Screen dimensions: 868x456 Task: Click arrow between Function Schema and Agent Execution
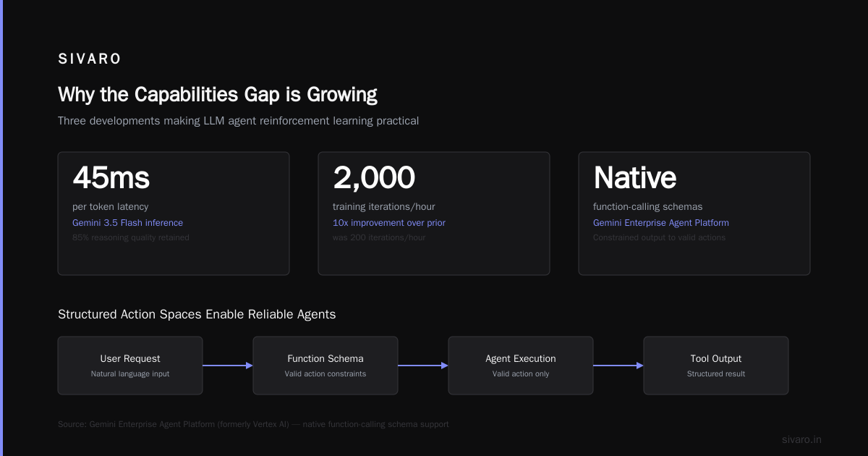[423, 366]
